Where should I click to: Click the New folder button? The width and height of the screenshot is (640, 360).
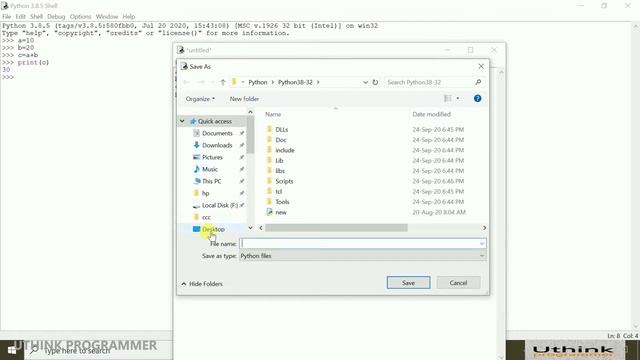pyautogui.click(x=244, y=99)
